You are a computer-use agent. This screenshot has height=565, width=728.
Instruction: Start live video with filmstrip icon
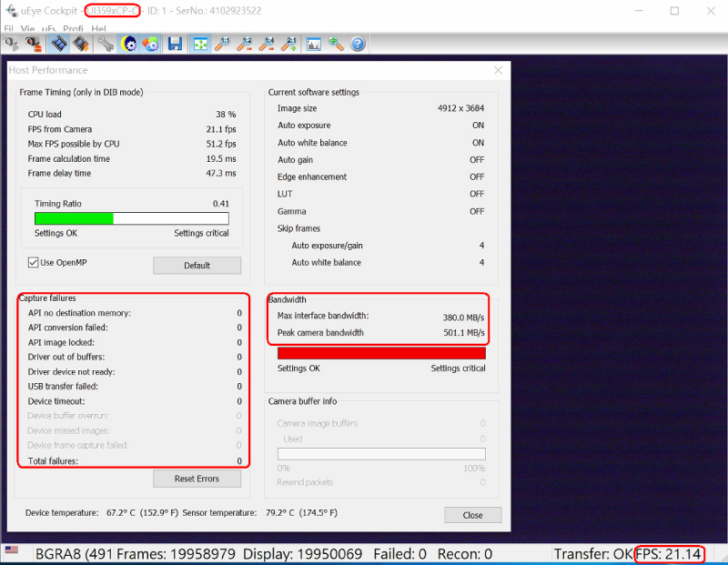[58, 44]
